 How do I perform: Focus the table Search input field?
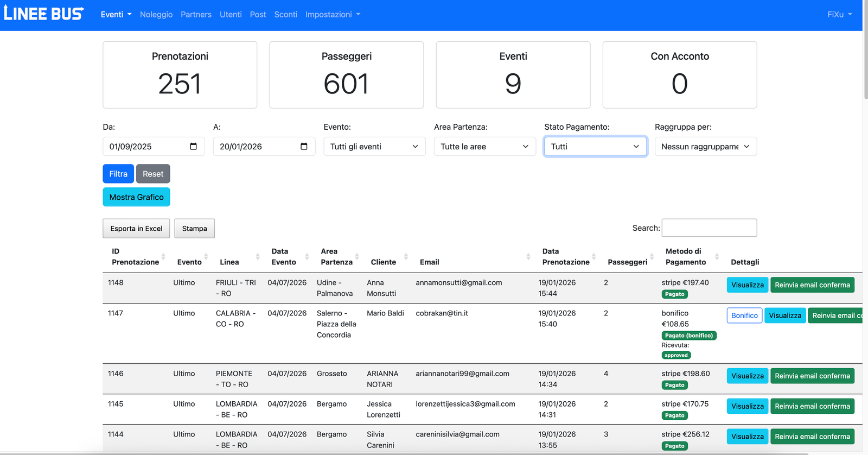coord(709,228)
